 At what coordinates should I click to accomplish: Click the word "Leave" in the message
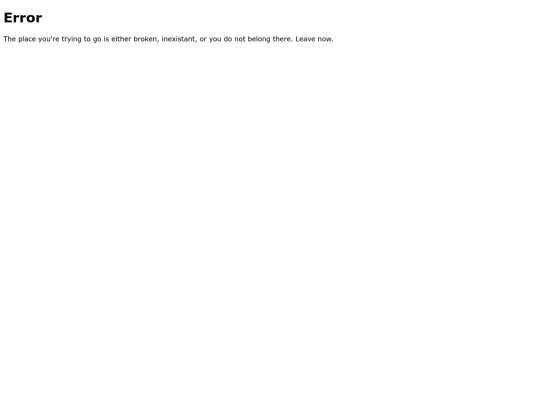coord(305,39)
